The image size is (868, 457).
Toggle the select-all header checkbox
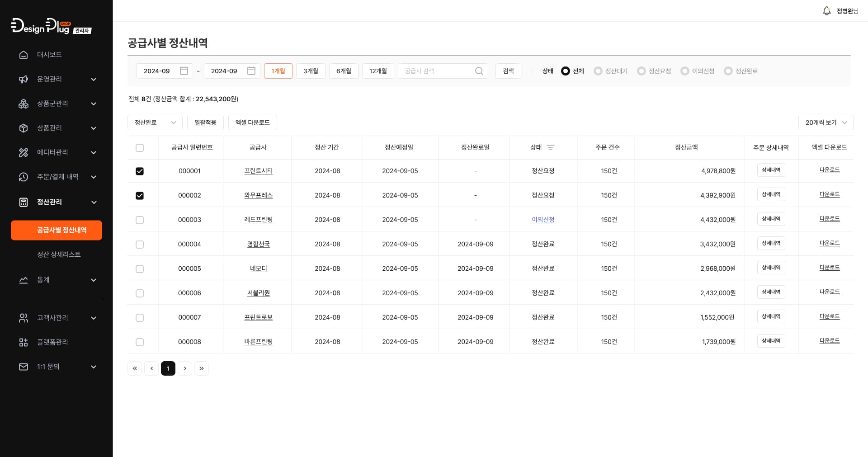(x=140, y=148)
